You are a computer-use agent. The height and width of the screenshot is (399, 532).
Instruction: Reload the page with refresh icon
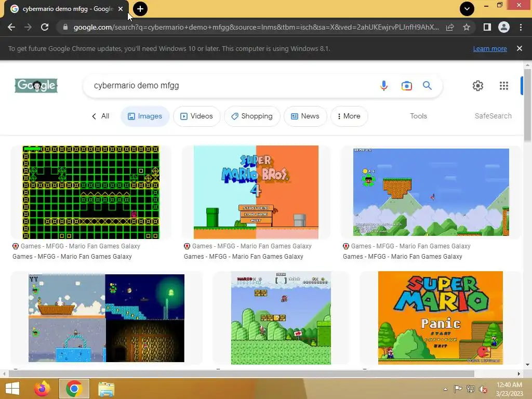(45, 27)
